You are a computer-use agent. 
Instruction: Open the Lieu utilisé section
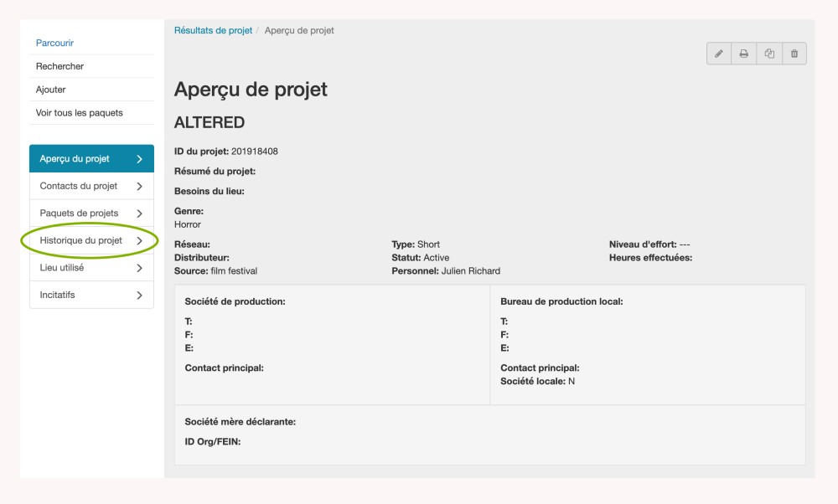62,268
